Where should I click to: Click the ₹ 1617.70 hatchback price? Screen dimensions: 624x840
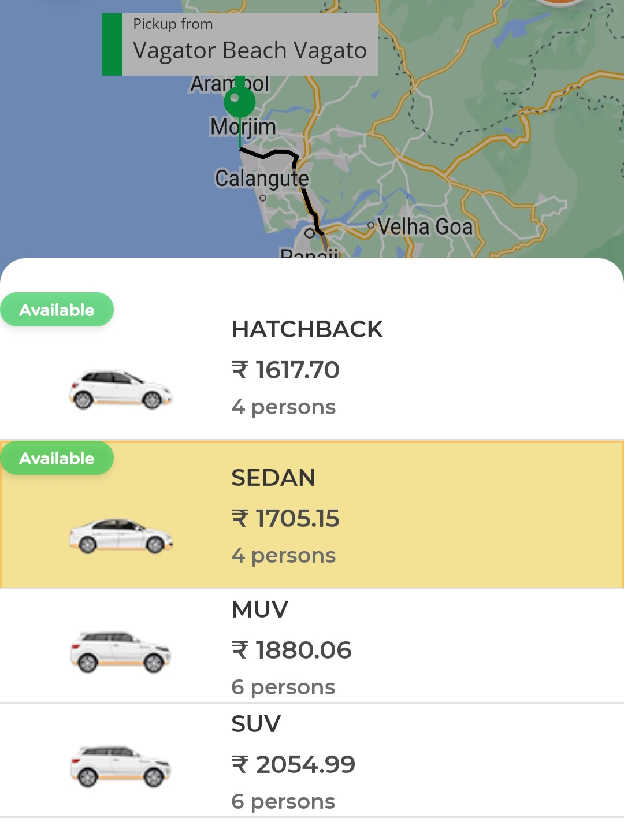[285, 370]
